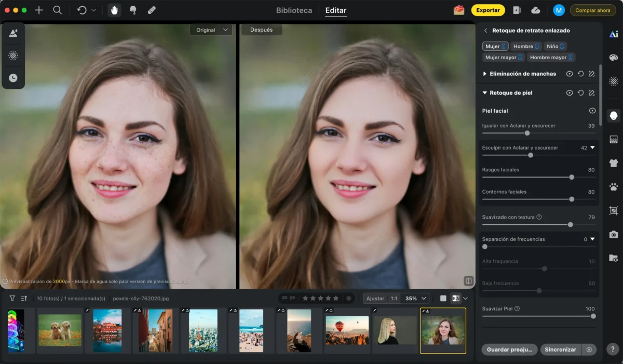This screenshot has width=623, height=364.
Task: Open the pet retouch paw panel
Action: pyautogui.click(x=614, y=187)
